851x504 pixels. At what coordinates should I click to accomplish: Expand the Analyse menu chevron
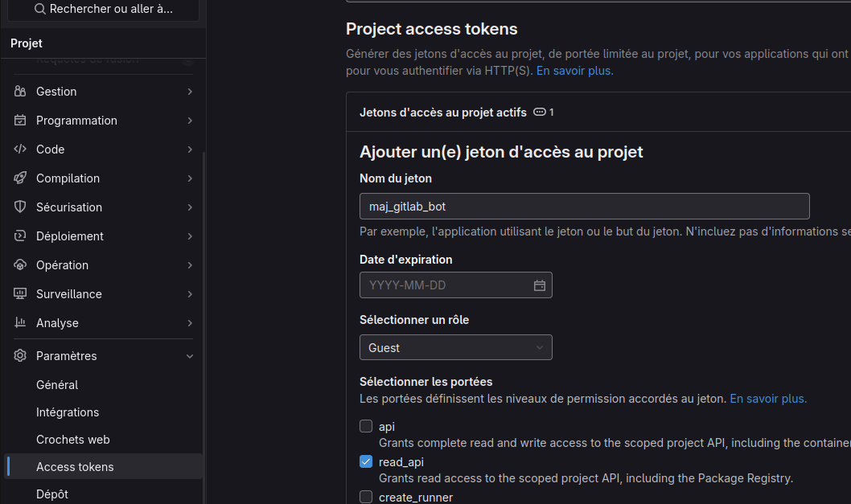click(190, 323)
